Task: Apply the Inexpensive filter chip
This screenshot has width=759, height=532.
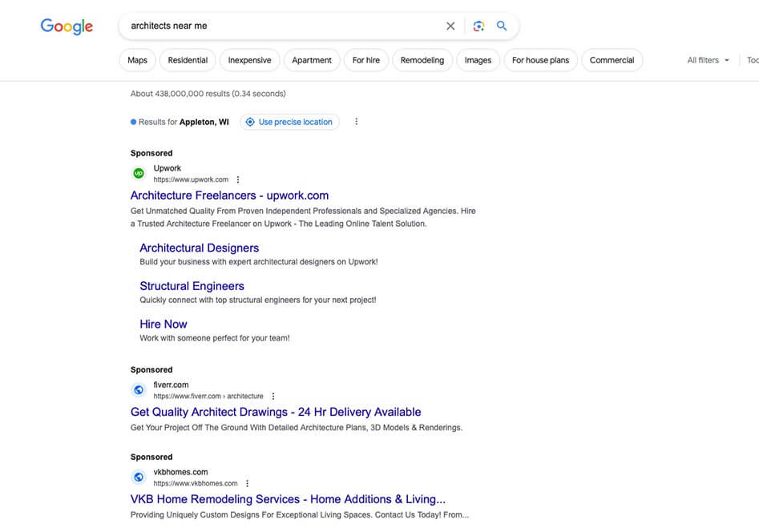Action: click(x=249, y=60)
